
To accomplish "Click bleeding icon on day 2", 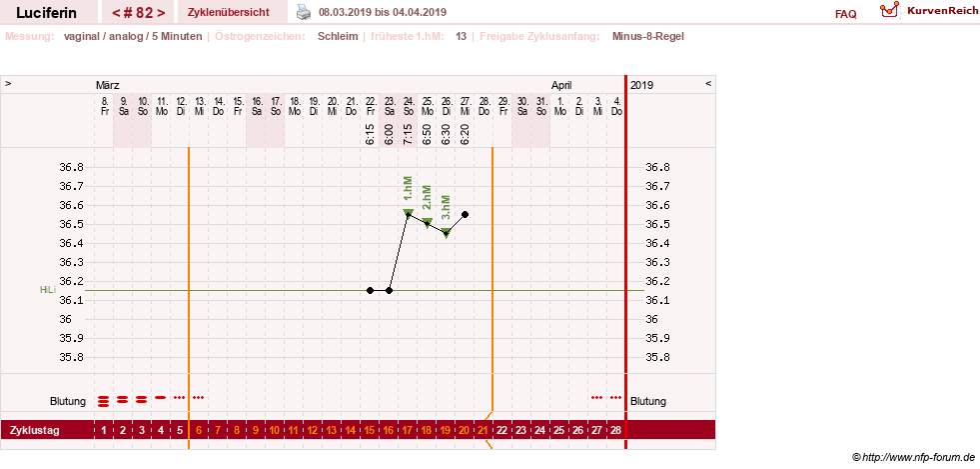I will click(x=123, y=399).
